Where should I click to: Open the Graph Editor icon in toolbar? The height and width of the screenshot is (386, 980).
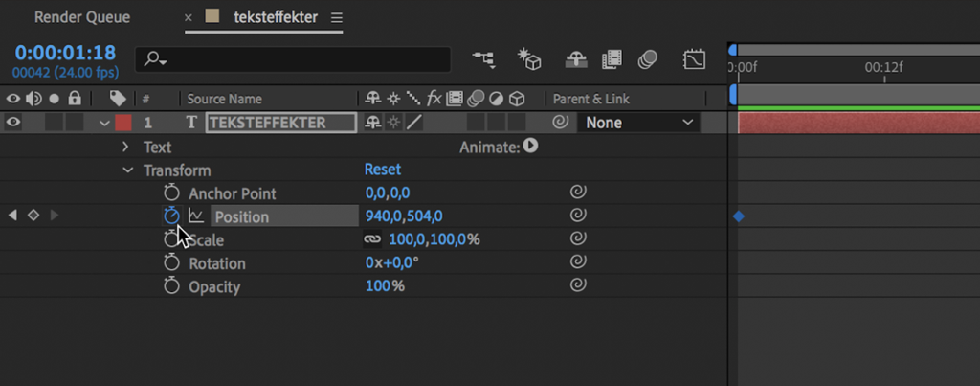[695, 60]
